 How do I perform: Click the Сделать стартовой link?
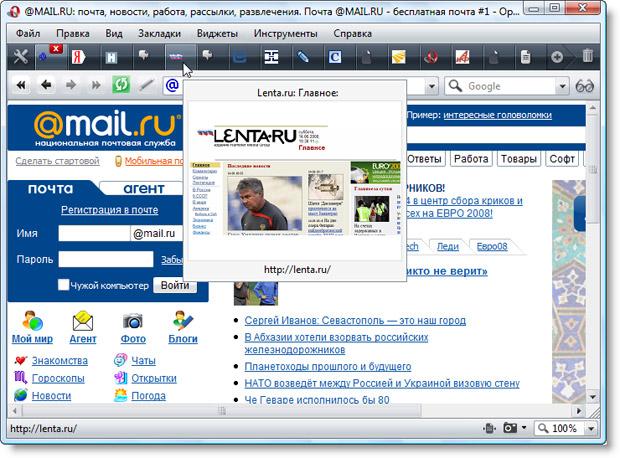[x=57, y=161]
